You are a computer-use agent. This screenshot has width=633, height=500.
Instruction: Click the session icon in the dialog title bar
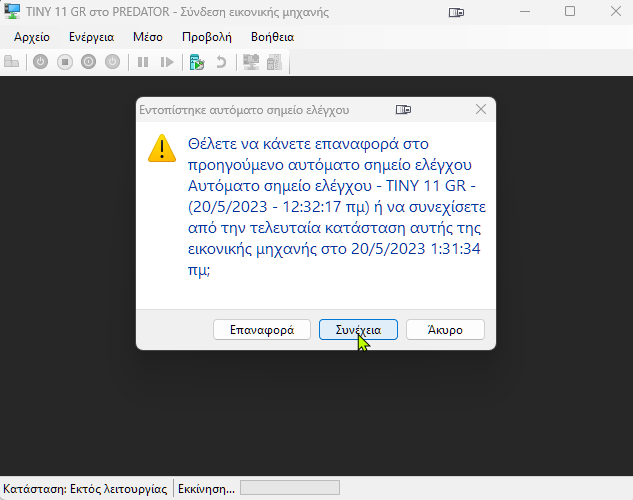tap(403, 109)
